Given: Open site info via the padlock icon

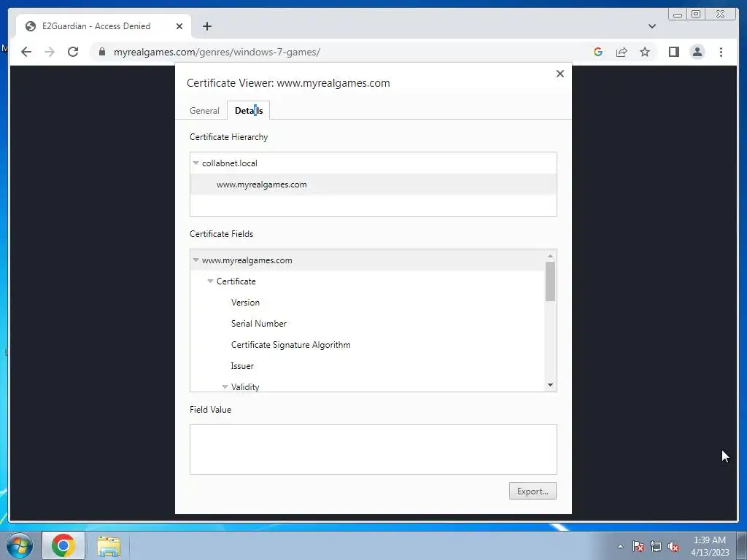Looking at the screenshot, I should [102, 52].
